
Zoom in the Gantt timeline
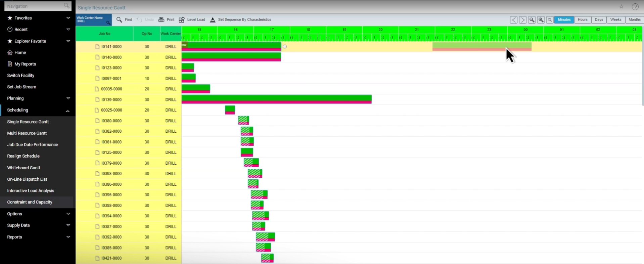pos(541,20)
